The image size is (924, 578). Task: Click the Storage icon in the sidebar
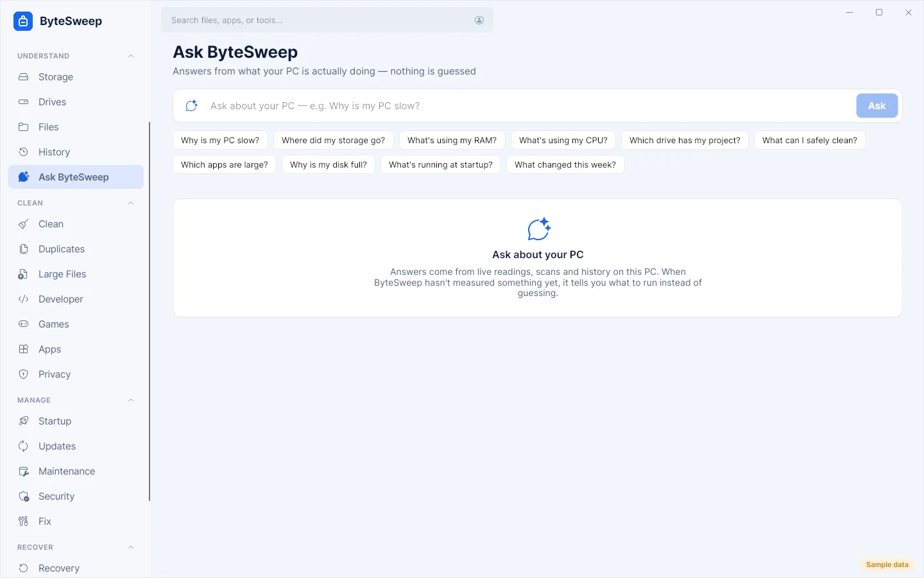(x=24, y=77)
